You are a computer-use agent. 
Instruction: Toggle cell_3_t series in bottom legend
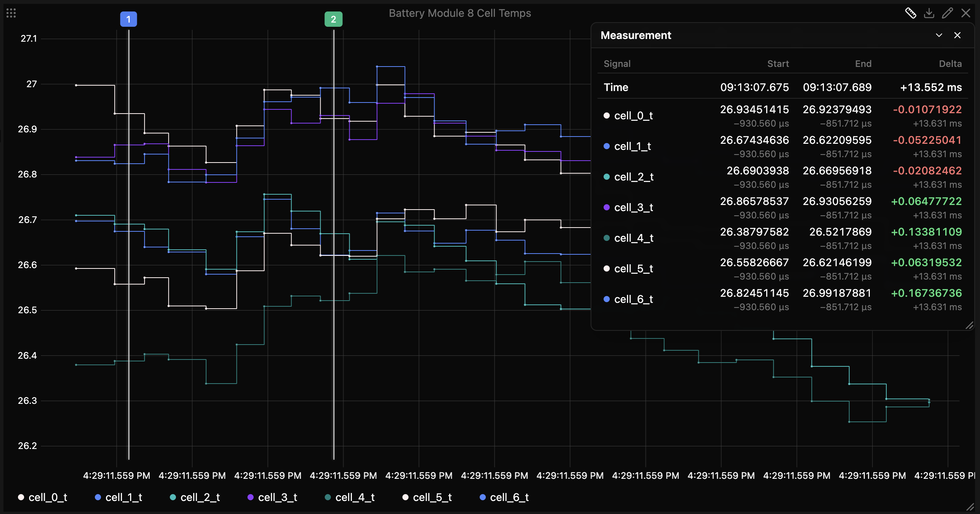[x=272, y=497]
